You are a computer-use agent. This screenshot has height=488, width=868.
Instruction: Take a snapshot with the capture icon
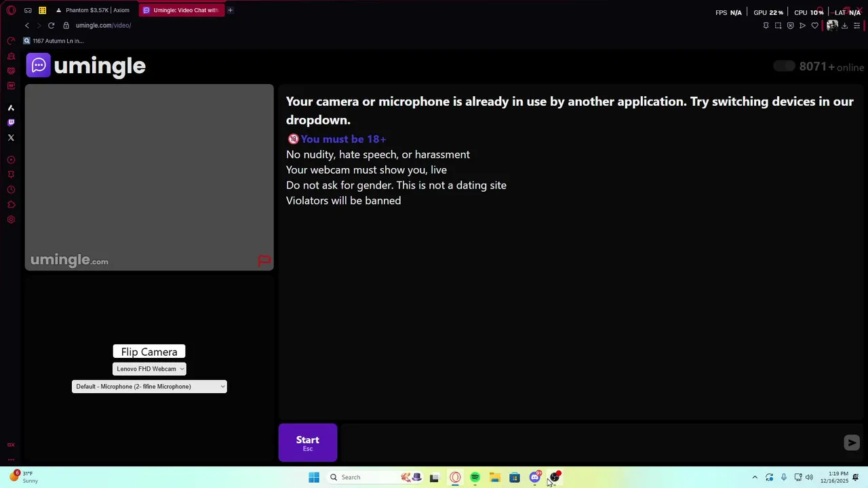coord(778,26)
